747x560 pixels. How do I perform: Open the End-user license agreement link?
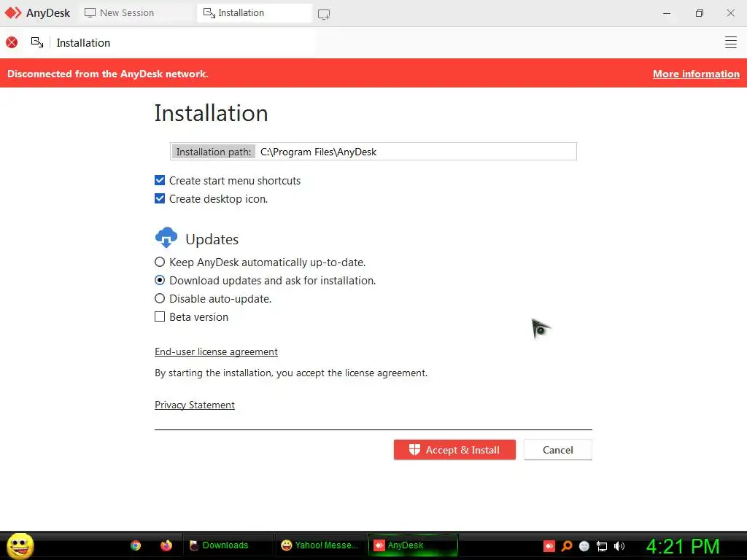216,352
